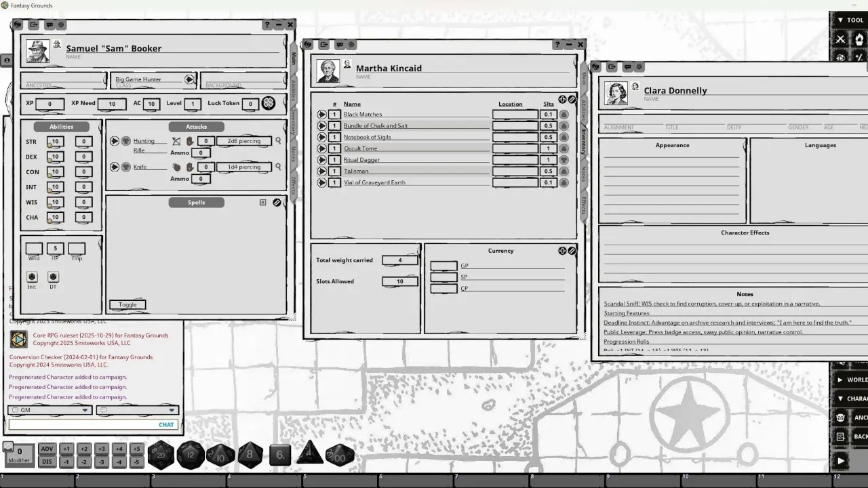Open Hunting Rifle damage magnifier details
Image resolution: width=868 pixels, height=488 pixels.
click(278, 141)
